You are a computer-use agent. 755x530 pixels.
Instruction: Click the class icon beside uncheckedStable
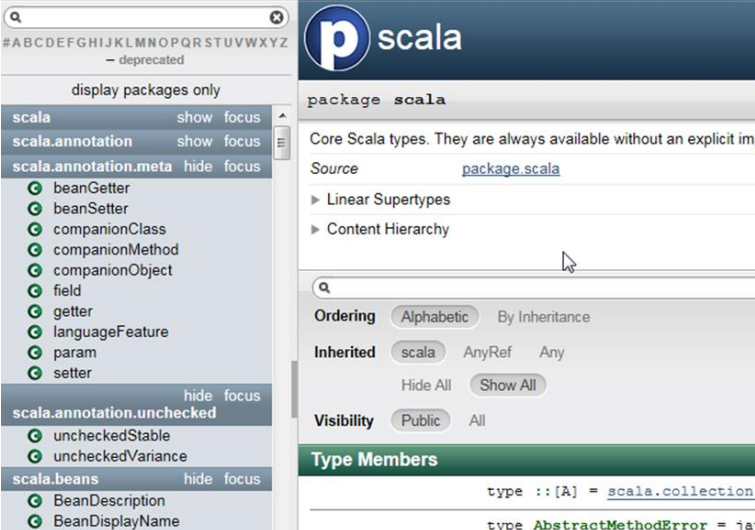click(x=35, y=436)
